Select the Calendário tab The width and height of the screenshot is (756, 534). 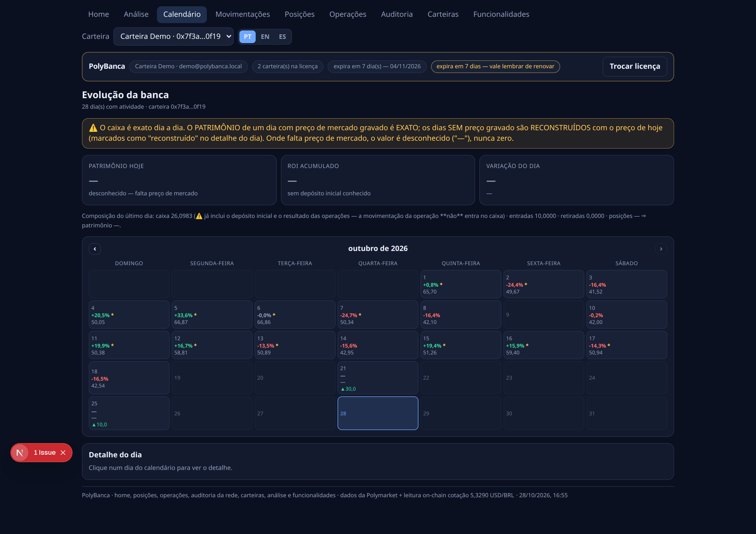coord(182,14)
